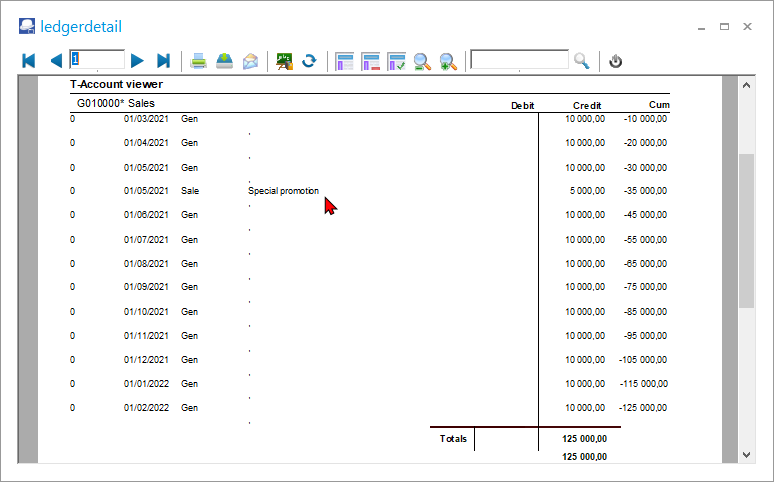Click the search text field in toolbar
The height and width of the screenshot is (482, 774).
point(519,60)
